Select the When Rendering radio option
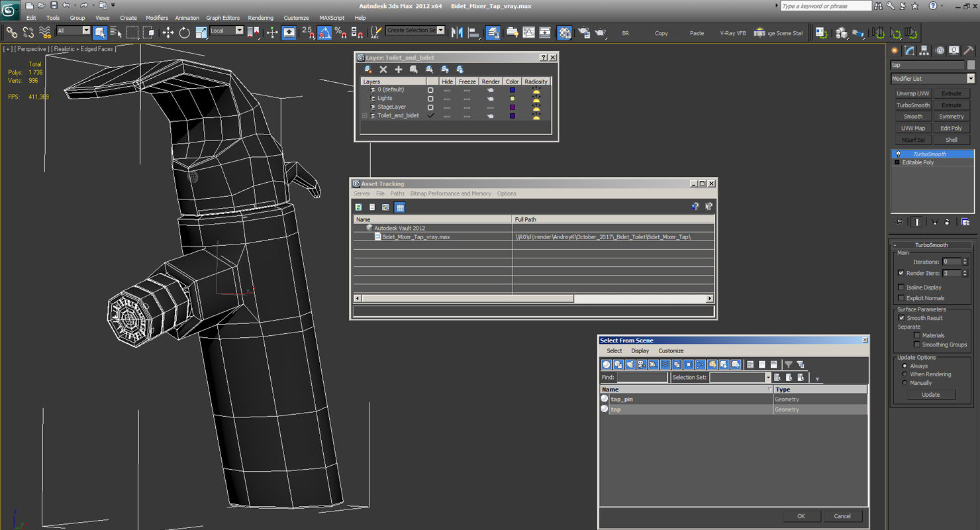Screen dimensions: 980x530 (905, 374)
